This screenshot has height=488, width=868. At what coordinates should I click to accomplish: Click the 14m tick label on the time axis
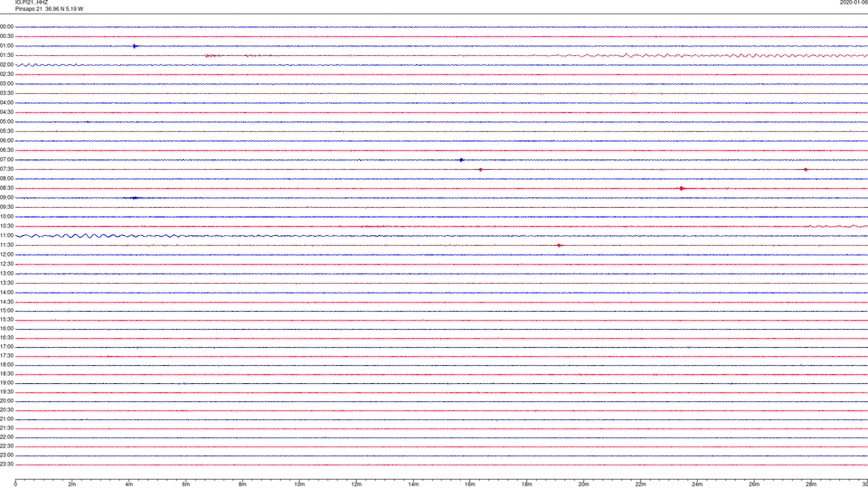[413, 484]
